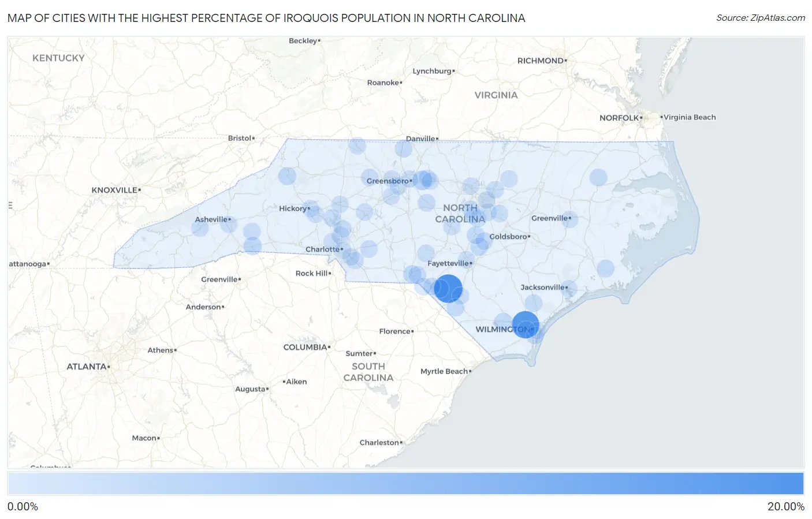Click the KNOXVILLE city label
Viewport: 812px width, 519px height.
point(114,190)
